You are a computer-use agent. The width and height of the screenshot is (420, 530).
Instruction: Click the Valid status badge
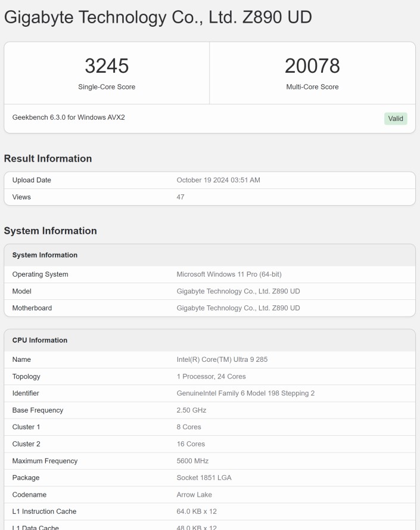coord(396,119)
